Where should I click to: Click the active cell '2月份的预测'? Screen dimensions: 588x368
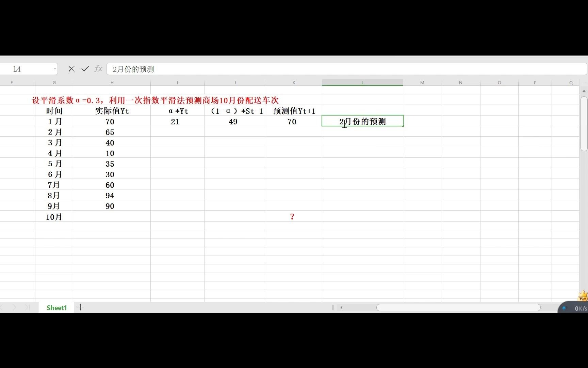click(x=363, y=121)
